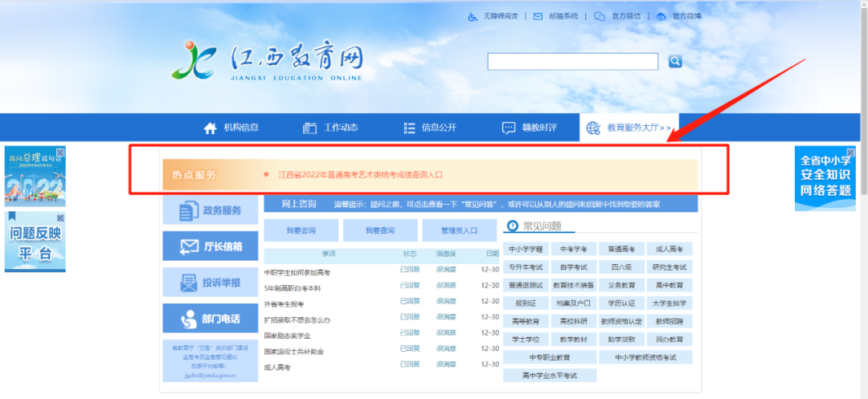Click the official Weibo icon

tap(661, 17)
